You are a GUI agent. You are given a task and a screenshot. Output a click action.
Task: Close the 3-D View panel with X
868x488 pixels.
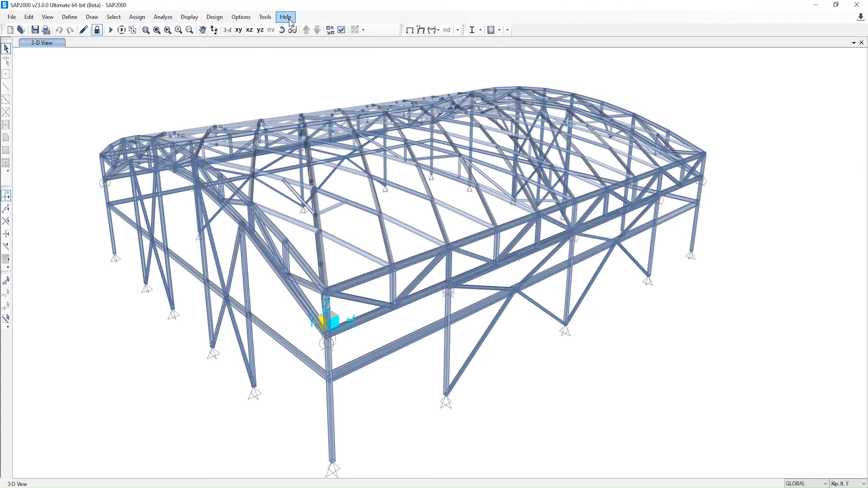coord(861,42)
